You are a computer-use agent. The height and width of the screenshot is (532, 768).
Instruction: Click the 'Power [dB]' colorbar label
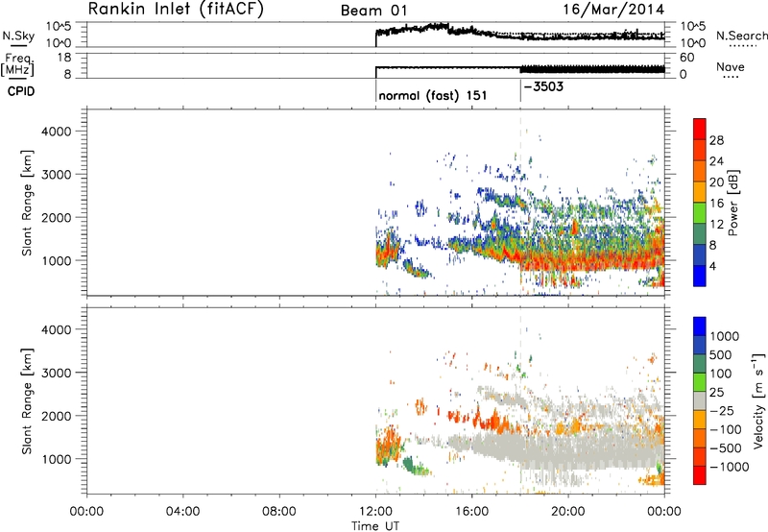point(733,203)
